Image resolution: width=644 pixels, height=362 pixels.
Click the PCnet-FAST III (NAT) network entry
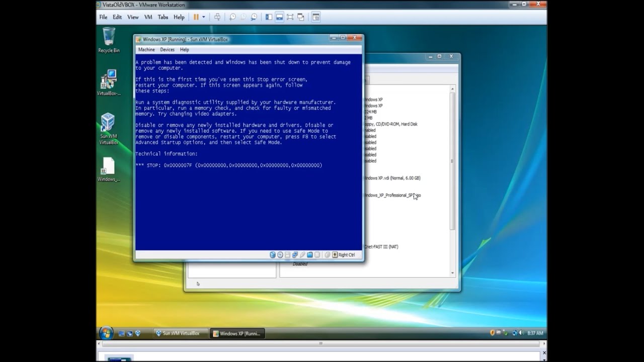382,247
